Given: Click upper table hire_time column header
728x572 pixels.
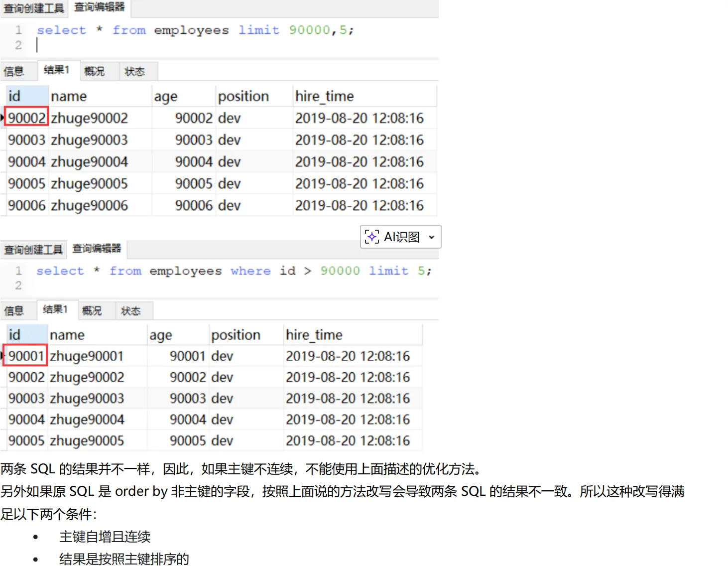Looking at the screenshot, I should coord(365,96).
